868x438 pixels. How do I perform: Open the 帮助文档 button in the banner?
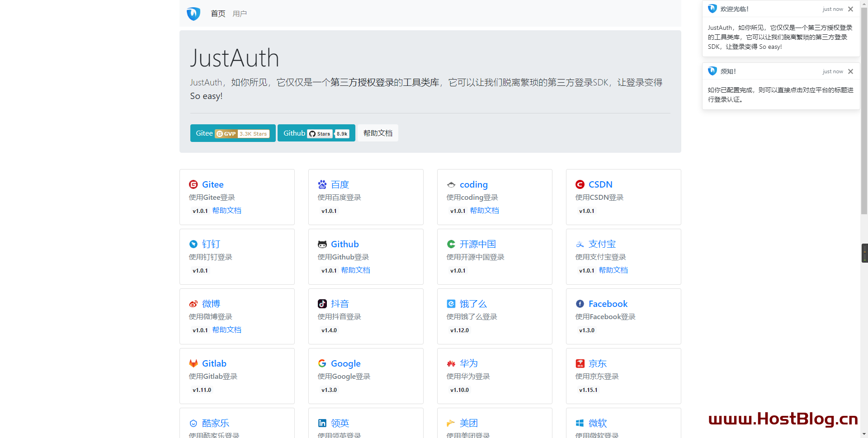pyautogui.click(x=378, y=133)
